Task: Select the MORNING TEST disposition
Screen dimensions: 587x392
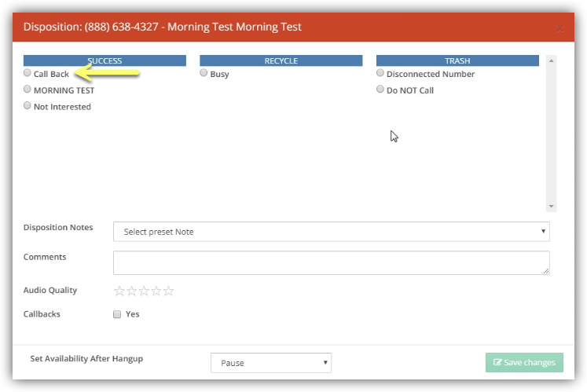Action: [x=28, y=90]
